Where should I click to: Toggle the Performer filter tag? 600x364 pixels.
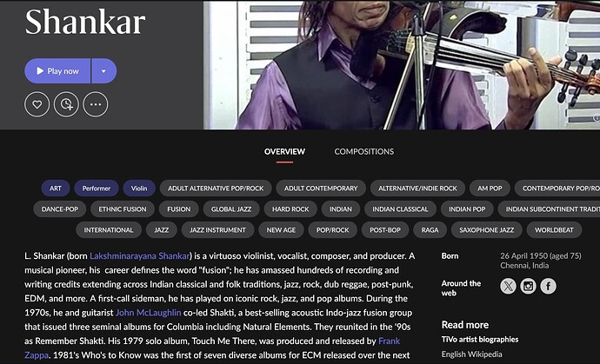pos(97,189)
